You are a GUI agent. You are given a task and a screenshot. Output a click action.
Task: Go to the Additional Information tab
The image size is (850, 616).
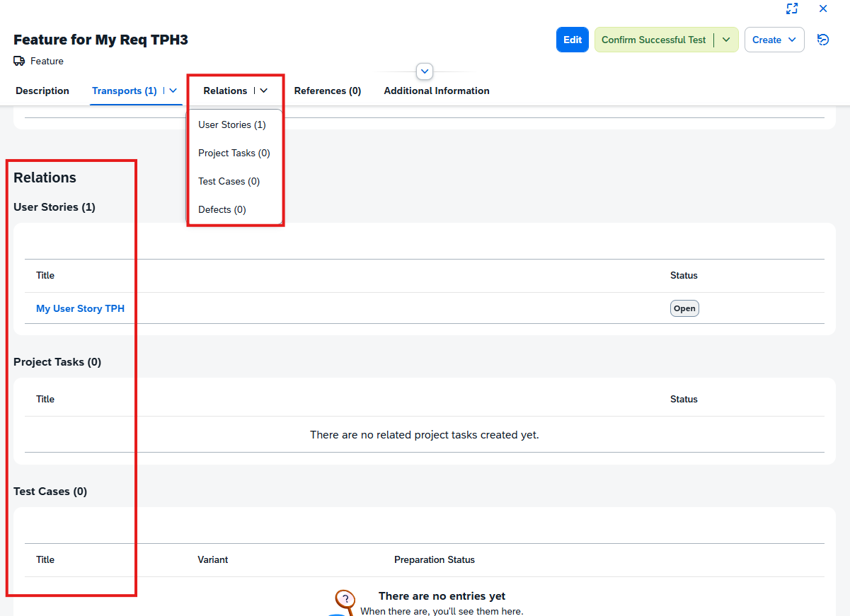click(x=437, y=91)
